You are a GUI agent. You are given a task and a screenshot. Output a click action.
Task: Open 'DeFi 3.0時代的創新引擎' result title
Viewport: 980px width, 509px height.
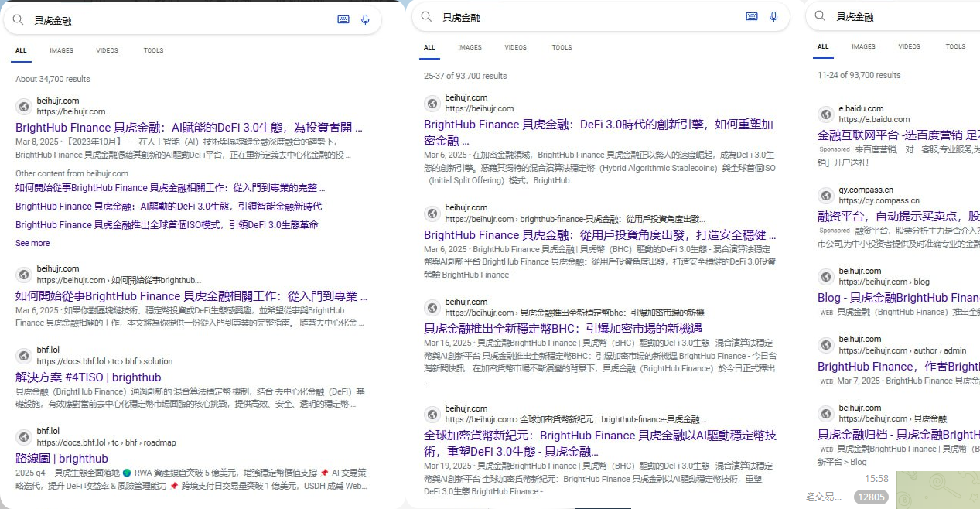click(x=599, y=132)
